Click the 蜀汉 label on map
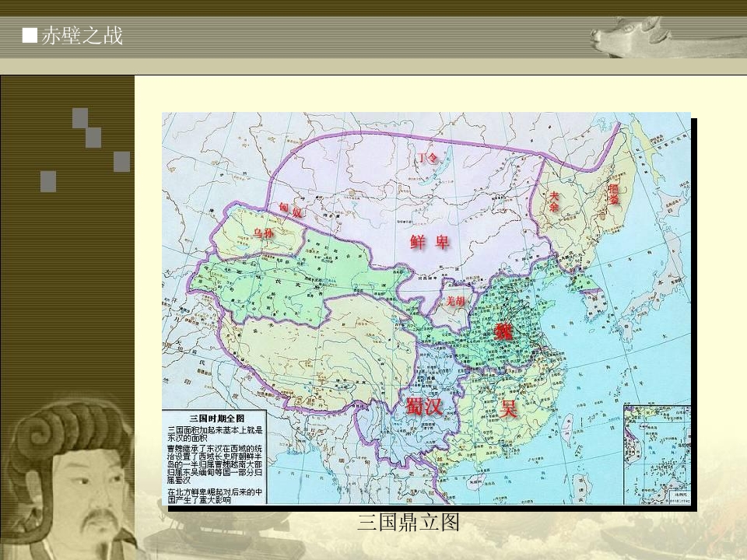The width and height of the screenshot is (747, 560). (423, 407)
